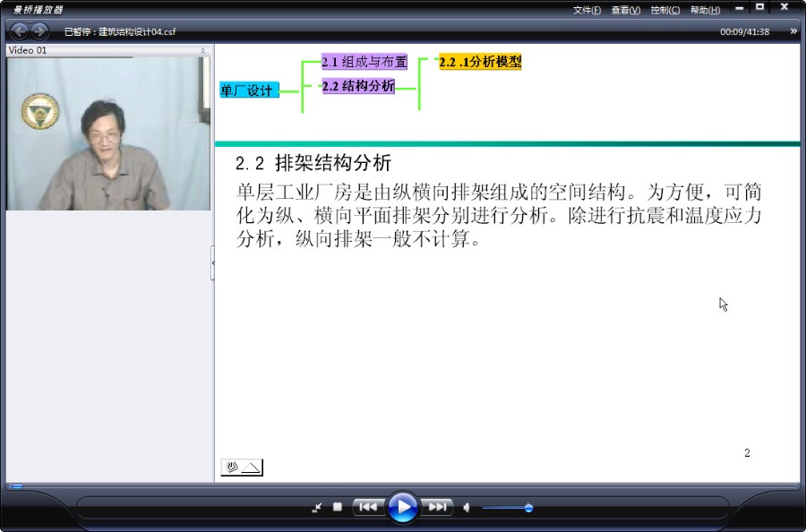Select the 2.2.1 分析模型 outline node
The height and width of the screenshot is (532, 806).
(x=480, y=62)
